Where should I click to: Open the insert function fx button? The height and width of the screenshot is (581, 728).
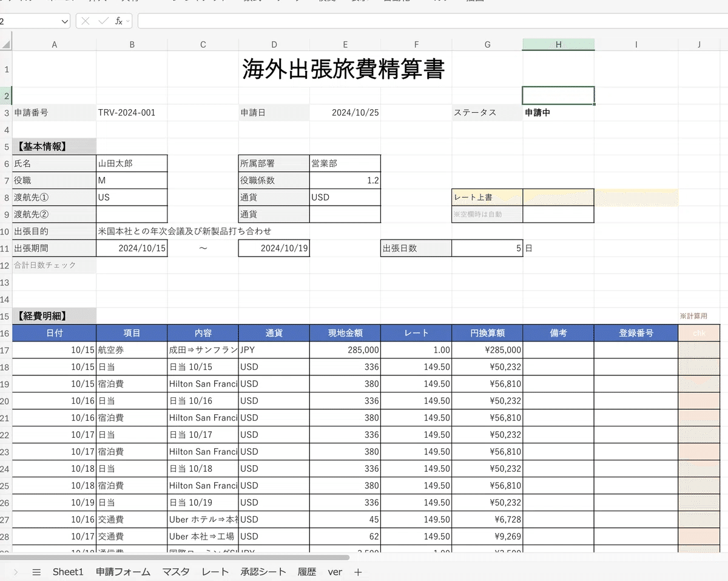click(118, 21)
